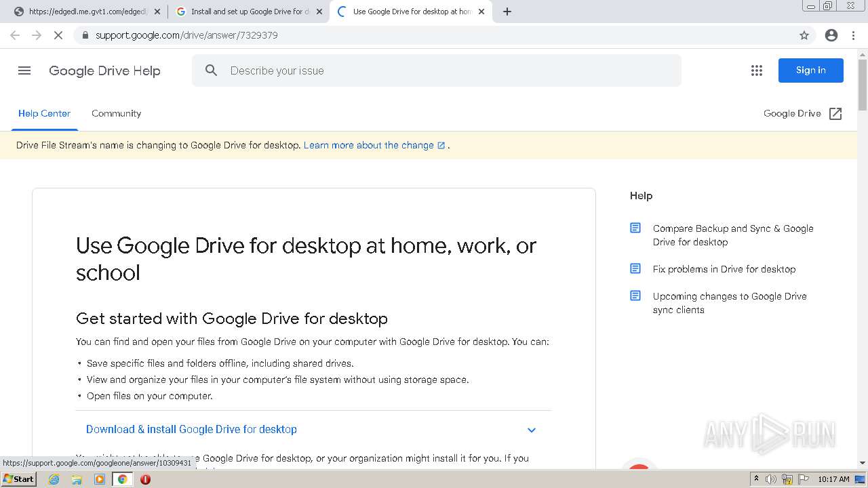This screenshot has height=488, width=868.
Task: Open the Google apps grid
Action: pyautogui.click(x=757, y=70)
